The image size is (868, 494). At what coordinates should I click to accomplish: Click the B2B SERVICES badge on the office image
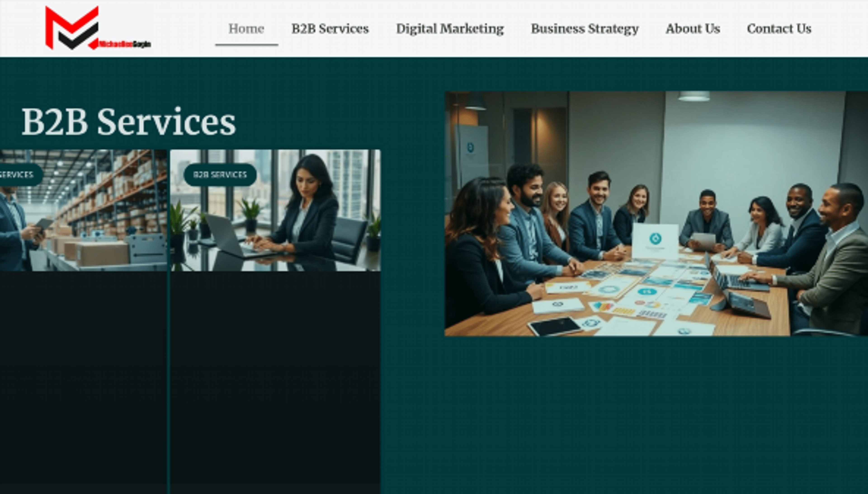pyautogui.click(x=220, y=175)
